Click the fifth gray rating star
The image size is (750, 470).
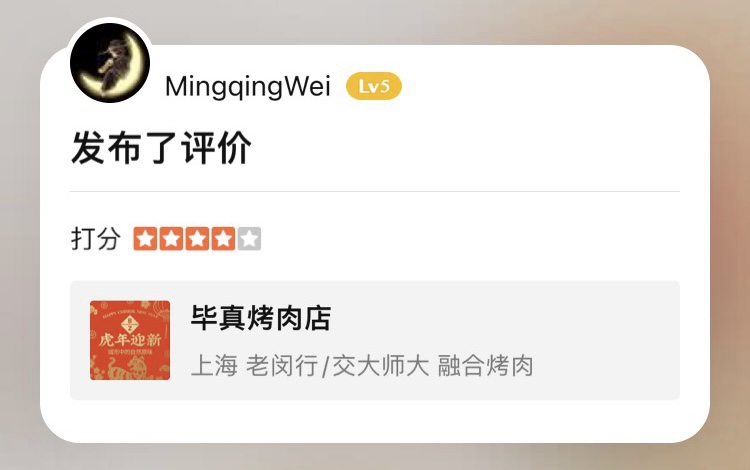pos(249,239)
